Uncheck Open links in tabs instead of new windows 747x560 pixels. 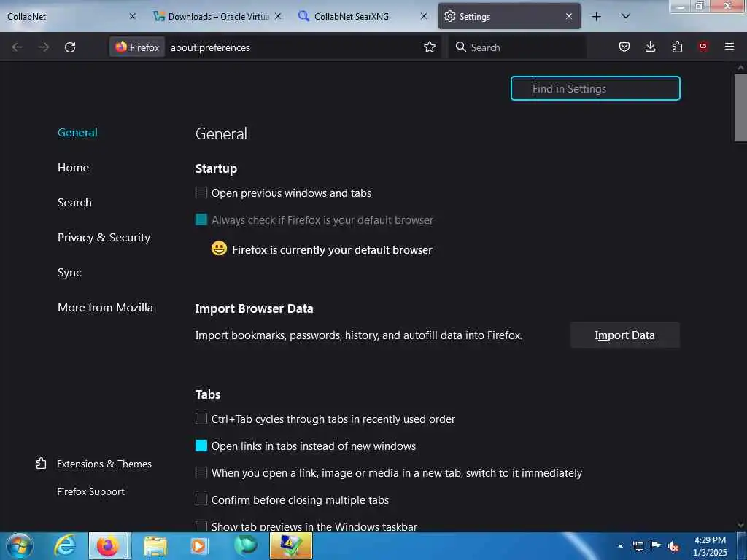[x=201, y=446]
